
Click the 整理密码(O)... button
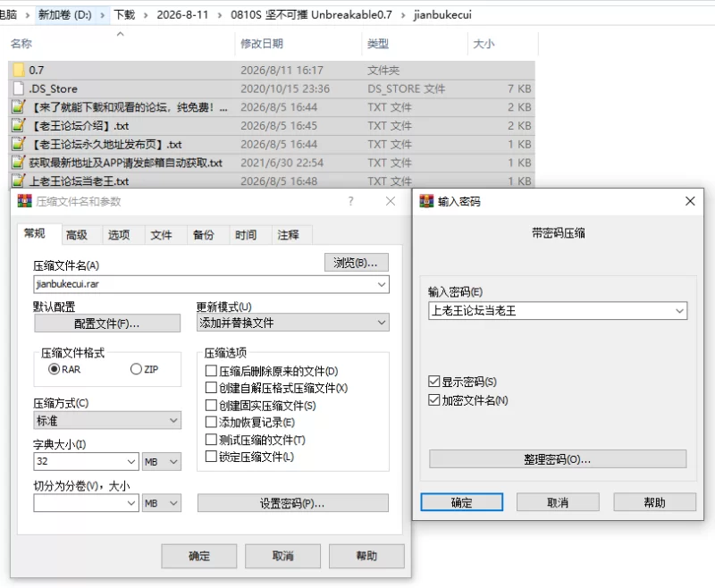[x=558, y=459]
